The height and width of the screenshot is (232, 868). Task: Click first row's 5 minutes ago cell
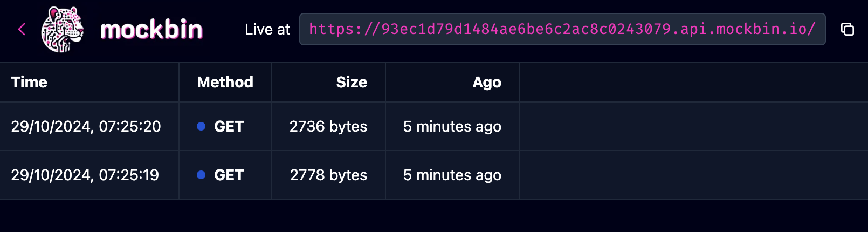(452, 126)
